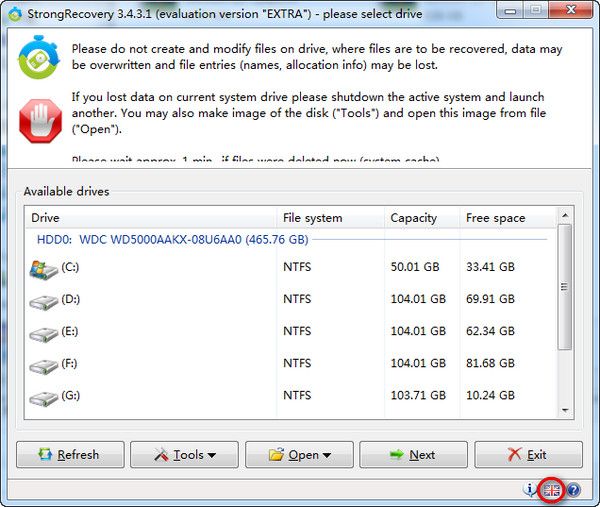600x507 pixels.
Task: Open language selection via UK flag icon
Action: pyautogui.click(x=551, y=490)
